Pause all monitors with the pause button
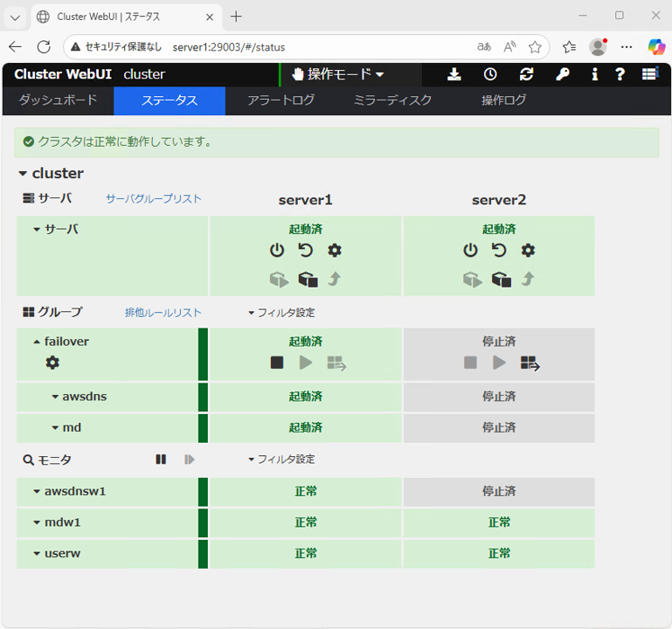This screenshot has width=672, height=629. 161,459
